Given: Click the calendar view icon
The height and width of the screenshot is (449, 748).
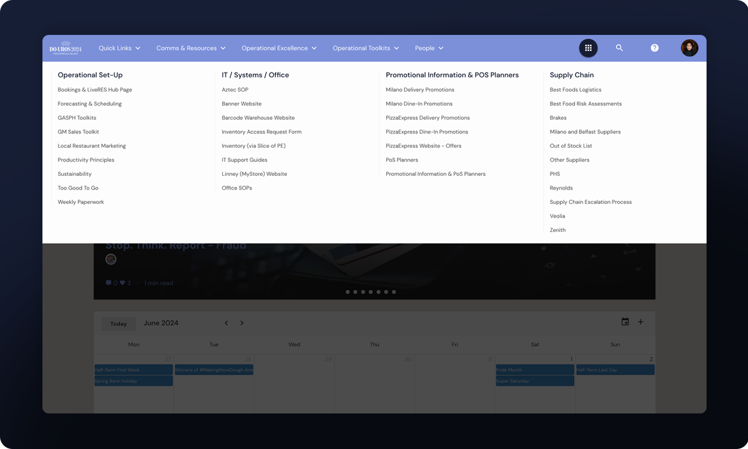Looking at the screenshot, I should pyautogui.click(x=625, y=322).
